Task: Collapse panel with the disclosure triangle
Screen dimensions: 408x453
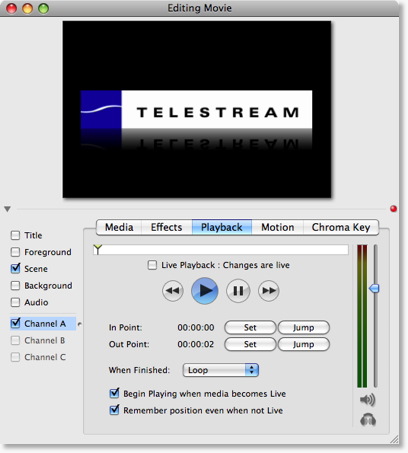Action: (x=7, y=209)
